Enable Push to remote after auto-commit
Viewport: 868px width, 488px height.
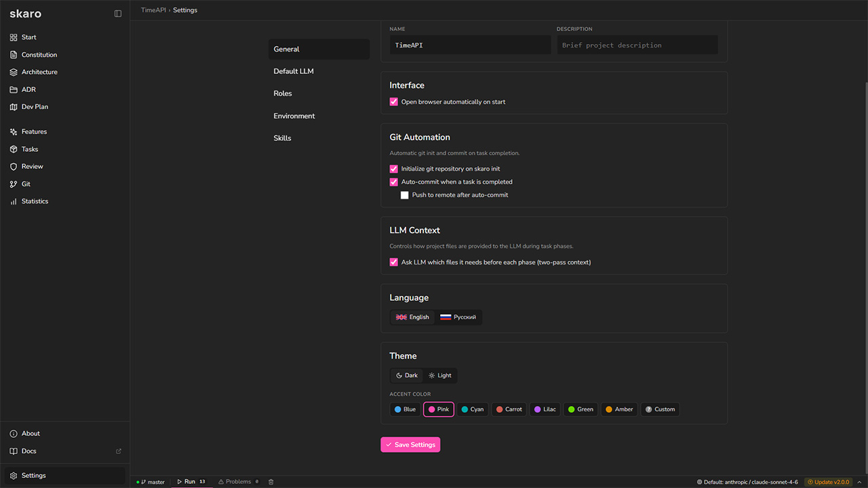pos(405,195)
